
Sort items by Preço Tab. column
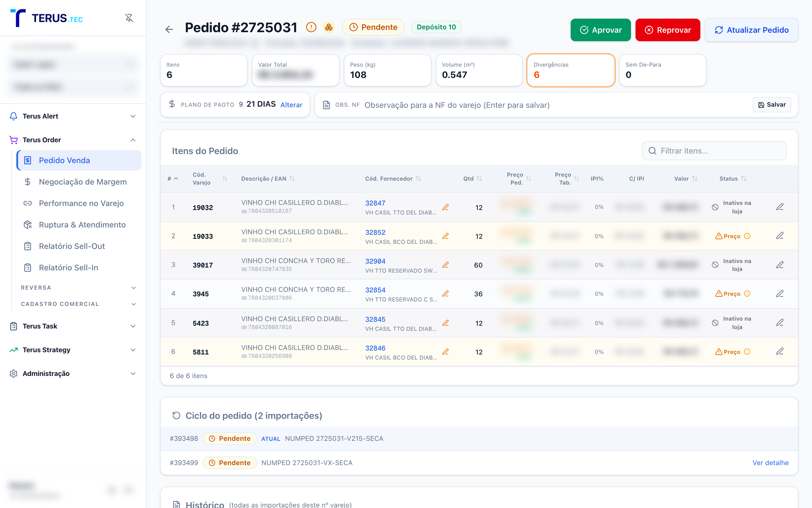(577, 179)
